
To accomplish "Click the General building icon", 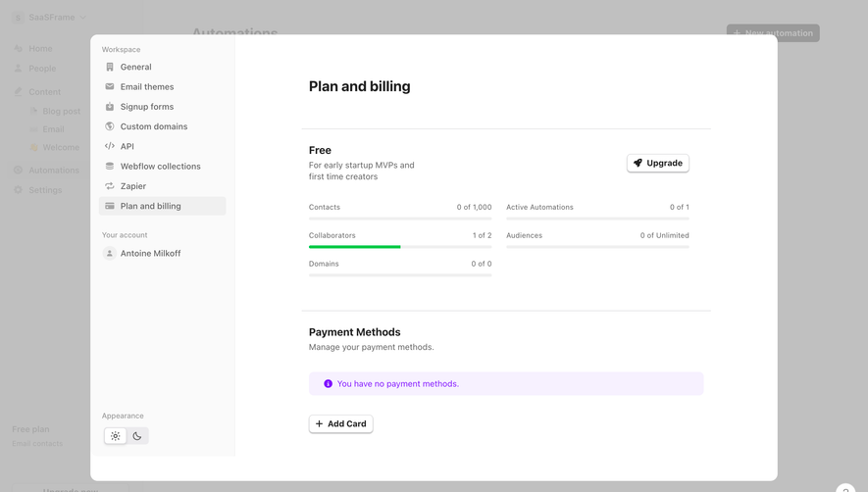I will click(x=110, y=67).
